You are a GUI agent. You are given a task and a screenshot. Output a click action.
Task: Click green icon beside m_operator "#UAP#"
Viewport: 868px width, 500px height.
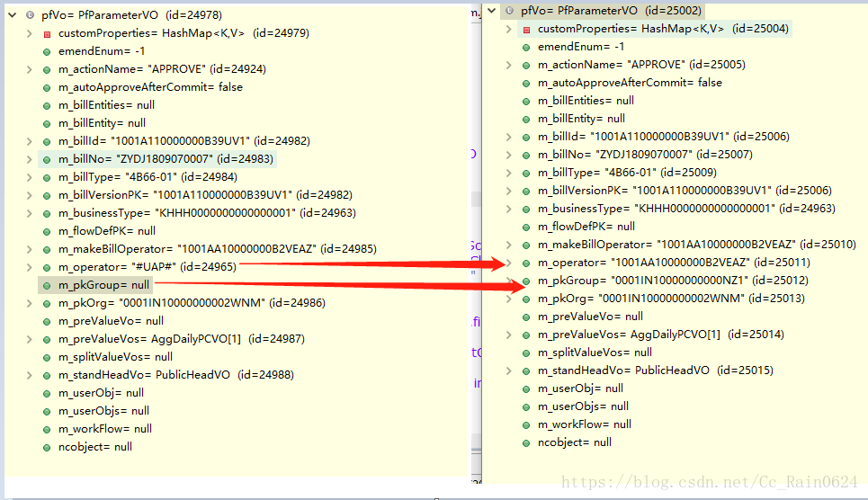click(x=47, y=268)
